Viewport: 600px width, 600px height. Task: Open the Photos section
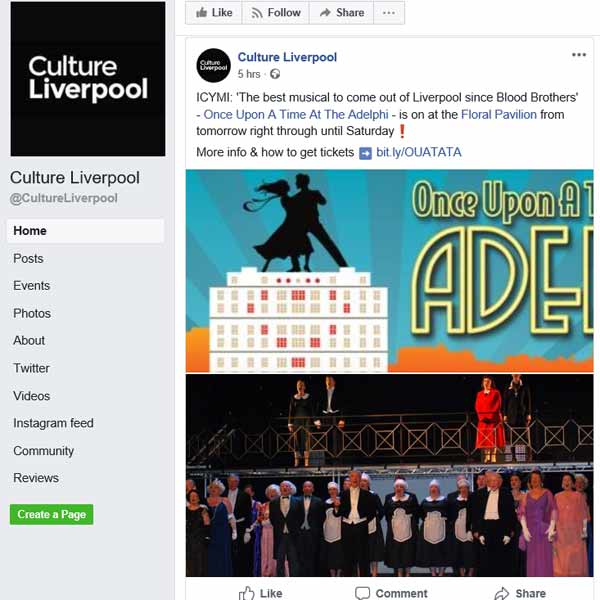coord(32,313)
